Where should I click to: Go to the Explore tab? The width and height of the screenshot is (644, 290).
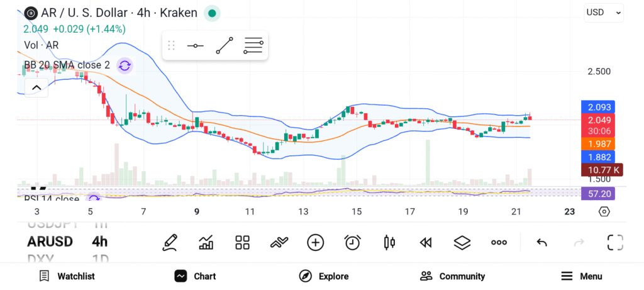pos(324,276)
